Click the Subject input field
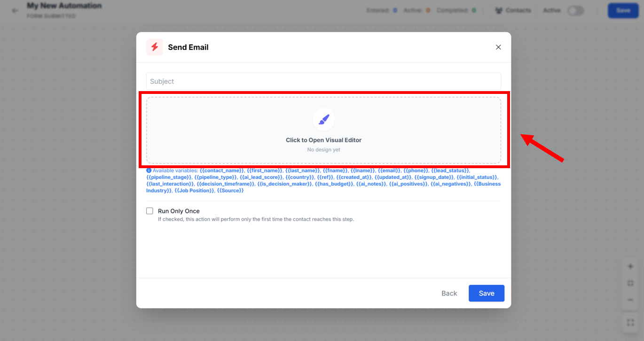 click(323, 81)
